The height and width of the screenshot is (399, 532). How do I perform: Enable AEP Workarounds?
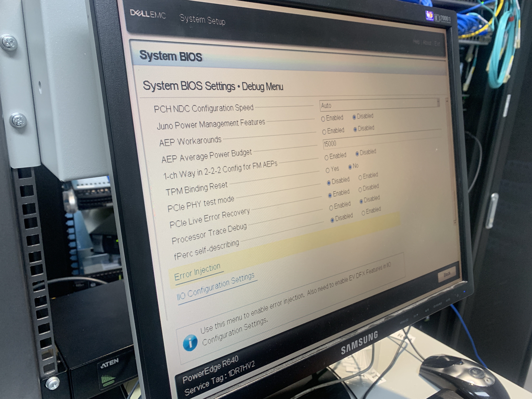click(x=324, y=132)
